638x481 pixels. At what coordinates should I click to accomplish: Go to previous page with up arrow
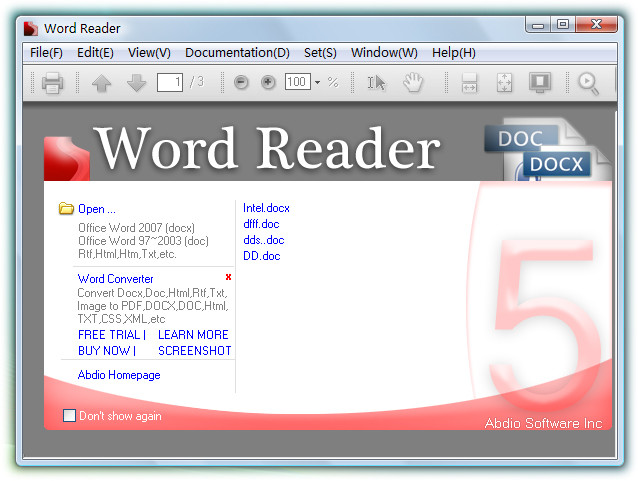[x=101, y=83]
